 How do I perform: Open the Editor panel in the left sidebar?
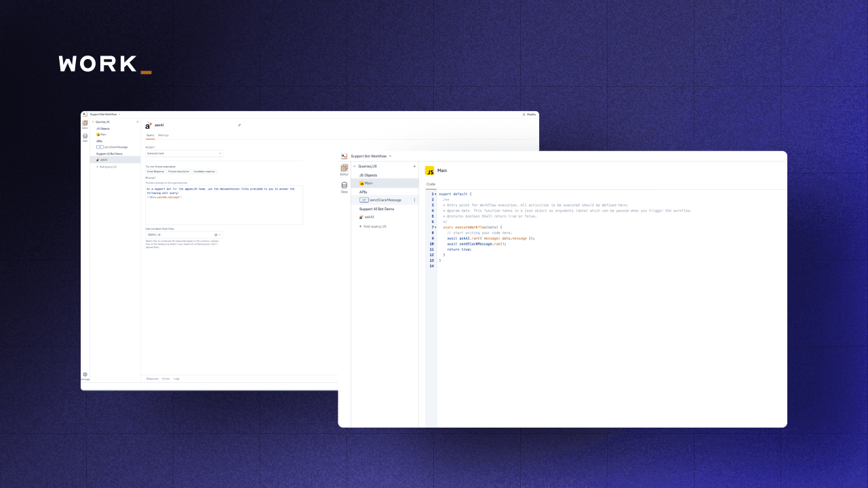[344, 169]
